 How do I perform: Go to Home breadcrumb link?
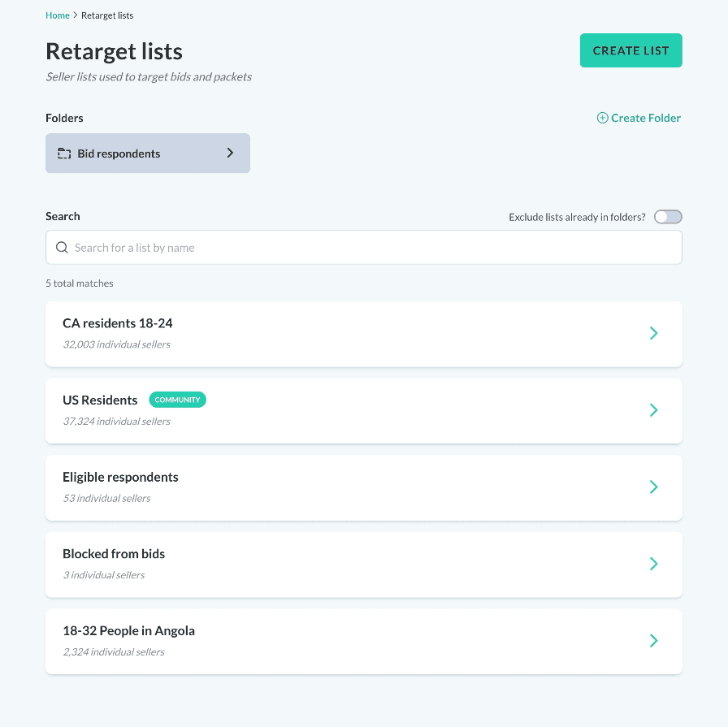(58, 15)
